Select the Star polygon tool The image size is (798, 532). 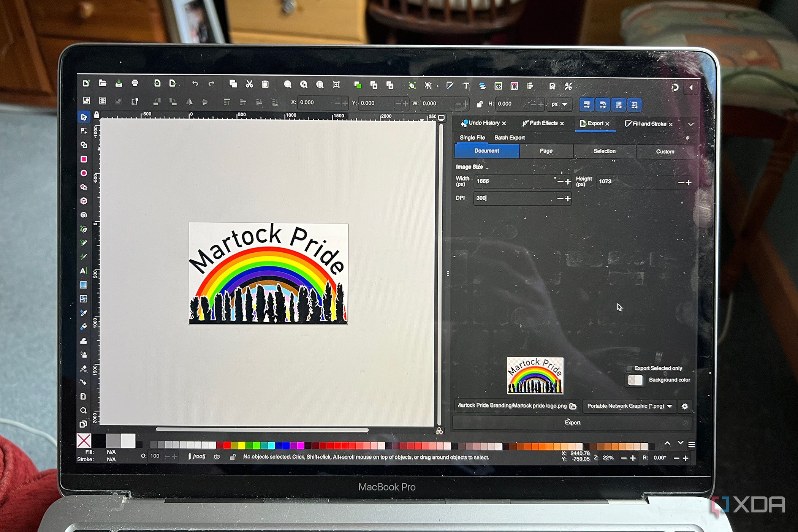tap(84, 187)
